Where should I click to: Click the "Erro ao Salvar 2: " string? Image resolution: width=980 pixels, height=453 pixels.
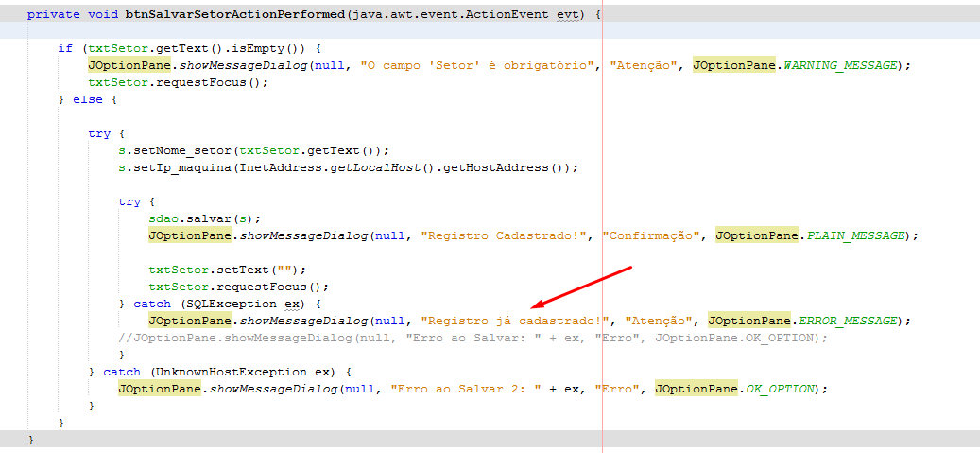point(468,390)
